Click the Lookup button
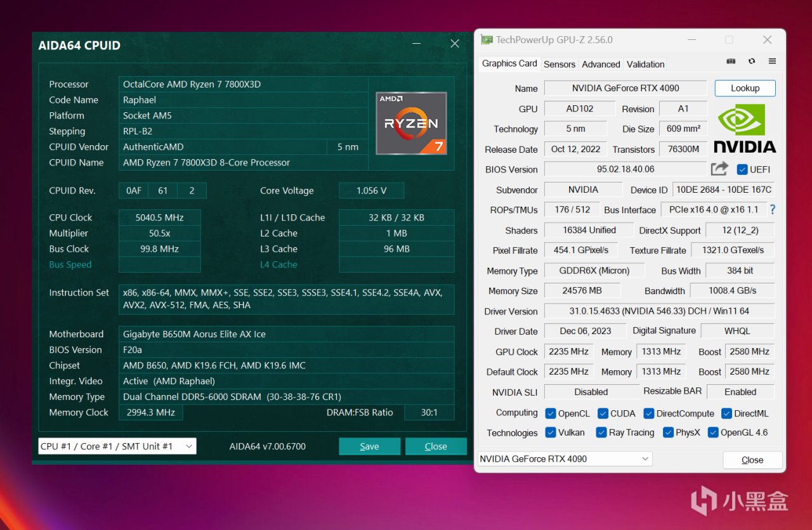The height and width of the screenshot is (530, 812). (745, 88)
